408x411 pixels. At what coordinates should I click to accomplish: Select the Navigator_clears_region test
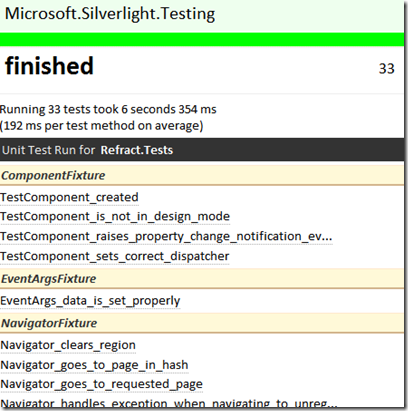click(68, 345)
